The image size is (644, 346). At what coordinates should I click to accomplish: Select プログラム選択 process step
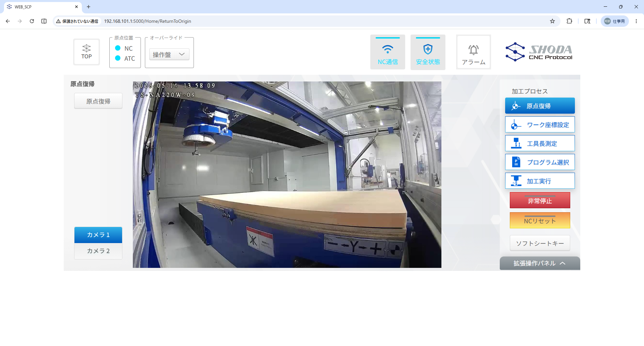(x=540, y=162)
